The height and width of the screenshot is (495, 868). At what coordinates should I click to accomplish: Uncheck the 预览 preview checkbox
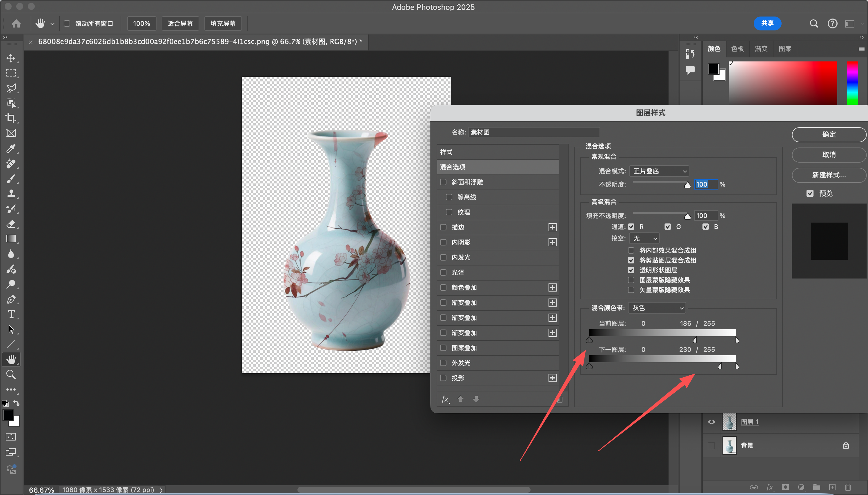pos(810,193)
